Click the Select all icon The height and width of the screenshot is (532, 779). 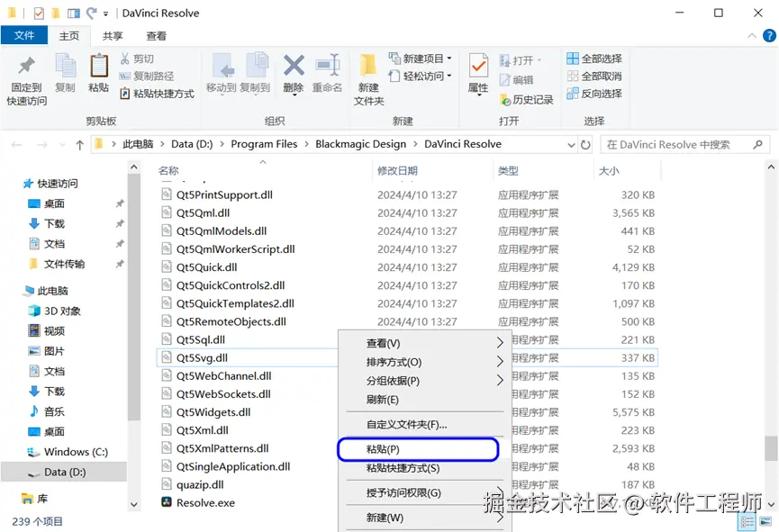[x=573, y=59]
